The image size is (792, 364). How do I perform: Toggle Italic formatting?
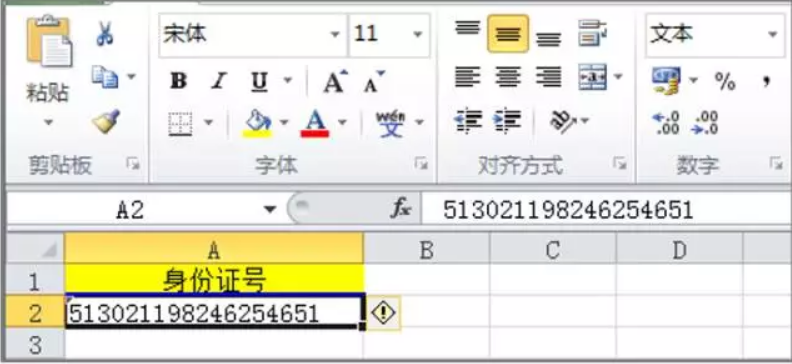point(219,81)
